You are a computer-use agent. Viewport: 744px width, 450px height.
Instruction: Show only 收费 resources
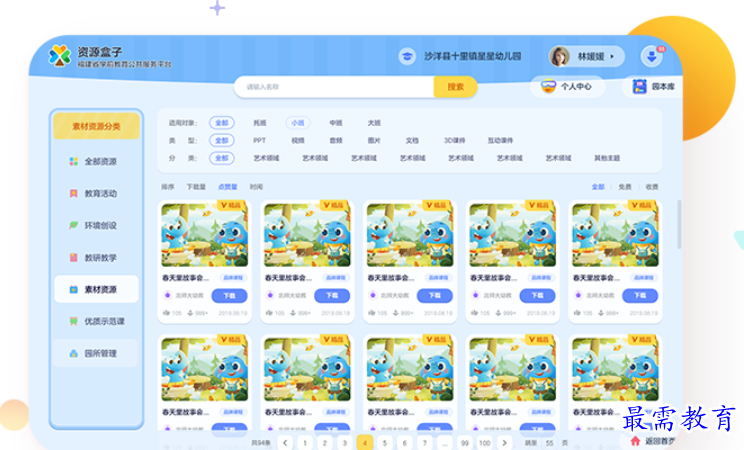coord(652,187)
